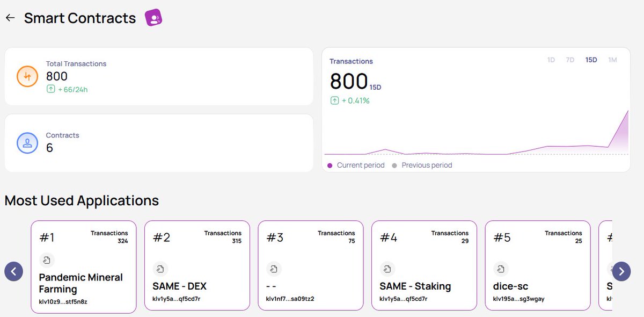Click address klv195a...sg3wgay
The width and height of the screenshot is (644, 317).
point(518,299)
